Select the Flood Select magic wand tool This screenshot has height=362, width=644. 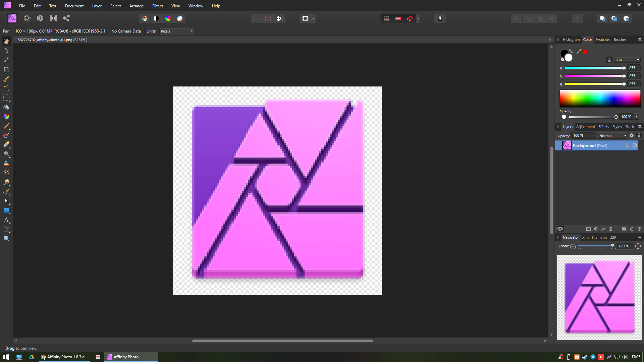point(6,88)
